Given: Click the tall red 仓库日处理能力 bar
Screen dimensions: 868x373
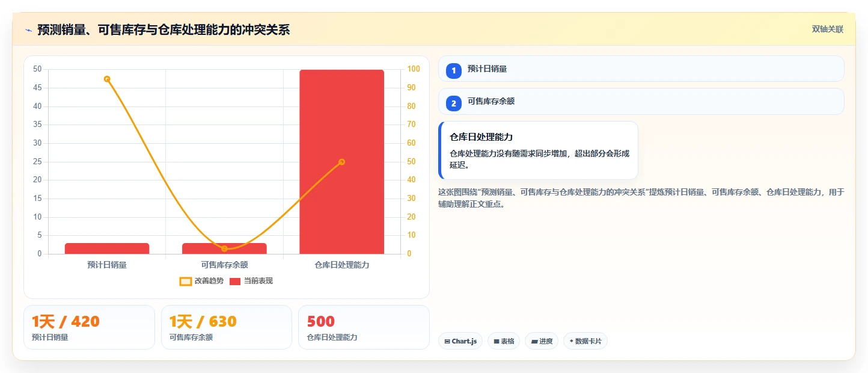Looking at the screenshot, I should pyautogui.click(x=342, y=162).
